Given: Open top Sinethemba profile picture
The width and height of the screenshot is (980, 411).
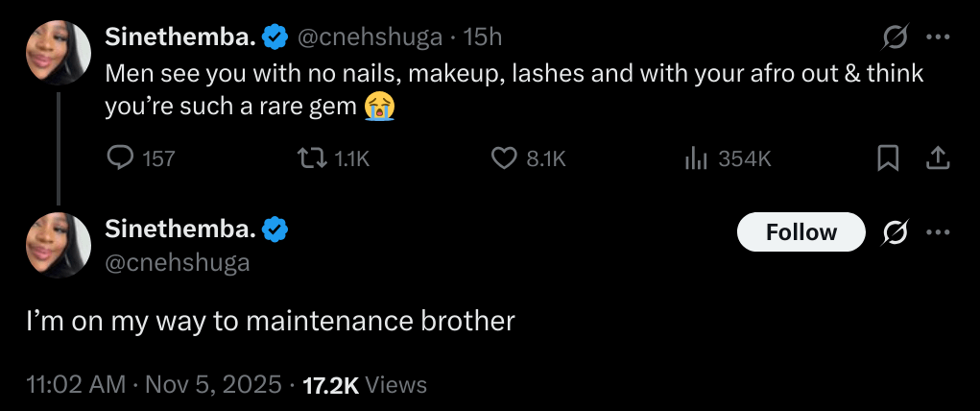Looking at the screenshot, I should pyautogui.click(x=58, y=53).
